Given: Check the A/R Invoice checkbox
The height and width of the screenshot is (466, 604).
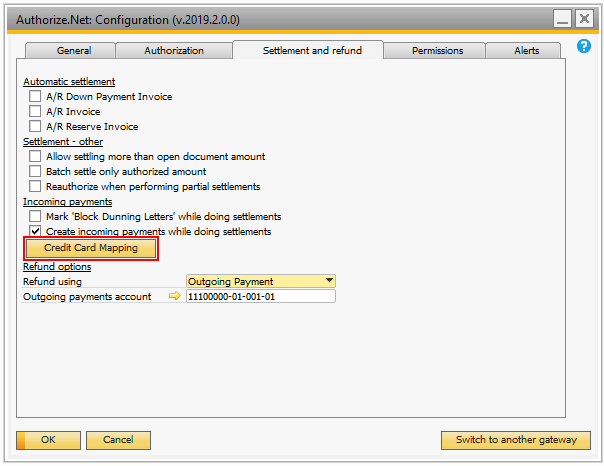Looking at the screenshot, I should click(35, 111).
